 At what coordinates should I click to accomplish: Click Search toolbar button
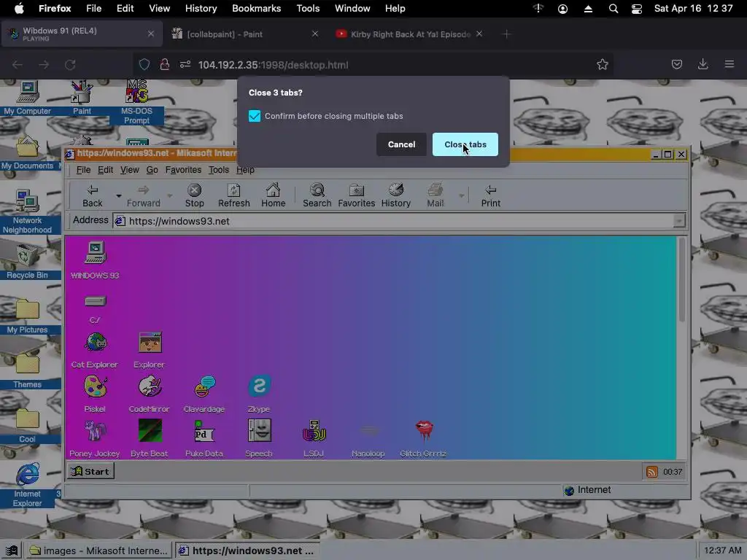point(317,196)
